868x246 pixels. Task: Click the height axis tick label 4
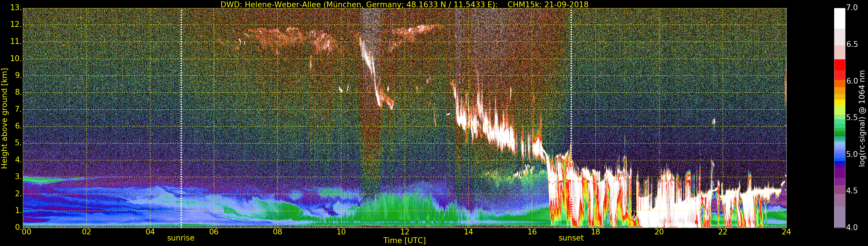(x=18, y=160)
